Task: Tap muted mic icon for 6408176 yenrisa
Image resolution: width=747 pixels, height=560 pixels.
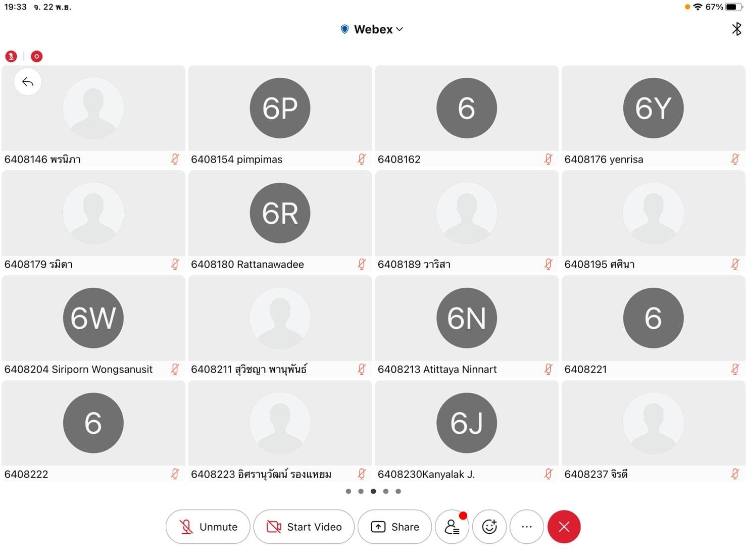Action: [x=735, y=159]
